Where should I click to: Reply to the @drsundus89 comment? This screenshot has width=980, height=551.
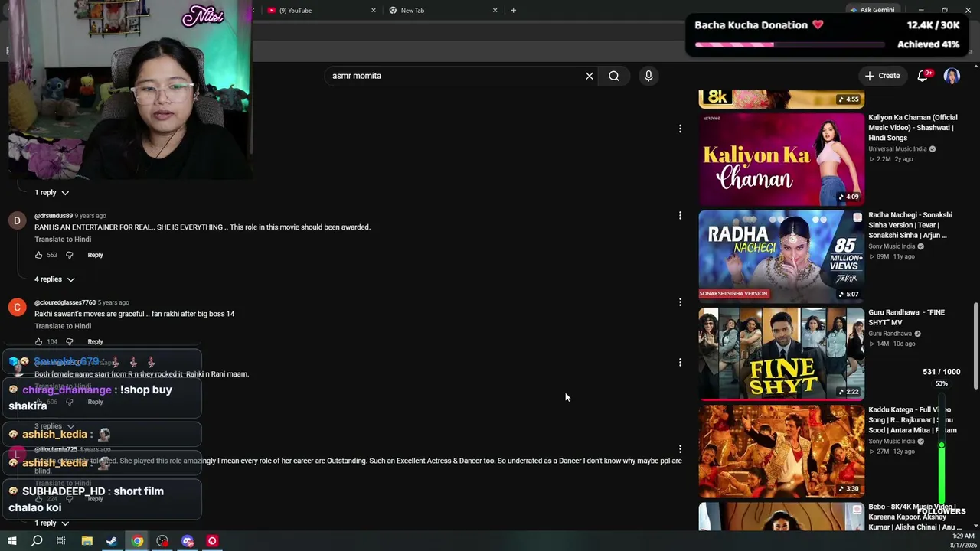pos(95,255)
